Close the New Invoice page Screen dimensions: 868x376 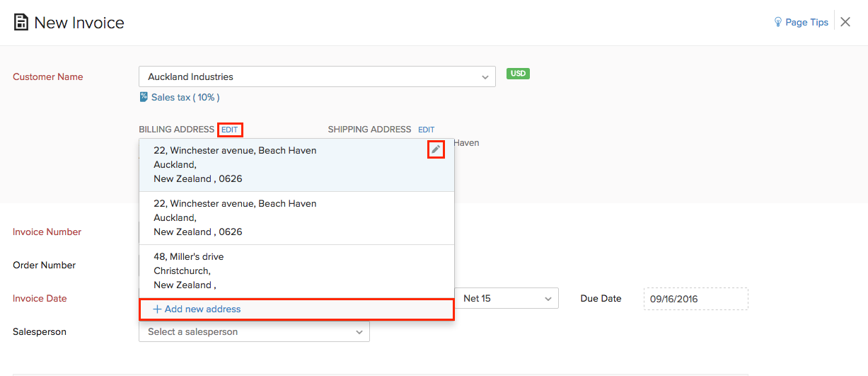coord(845,22)
